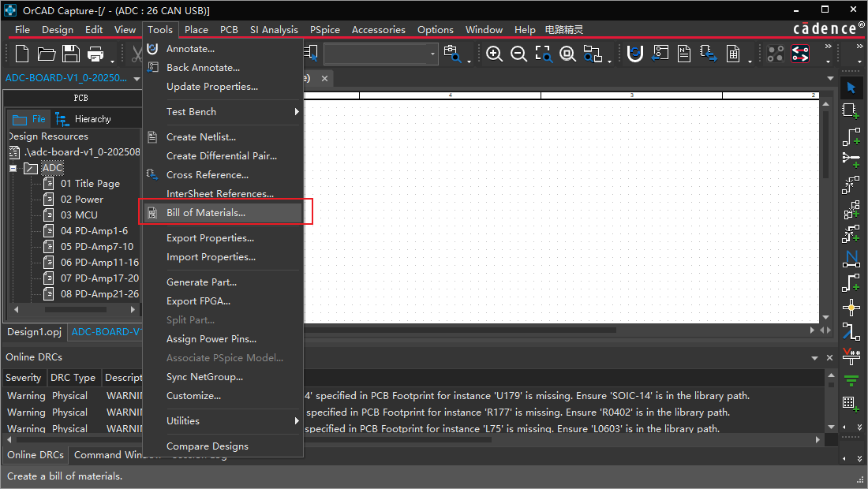Click the project tree horizontal scrollbar
Image resolution: width=868 pixels, height=489 pixels.
pyautogui.click(x=75, y=310)
